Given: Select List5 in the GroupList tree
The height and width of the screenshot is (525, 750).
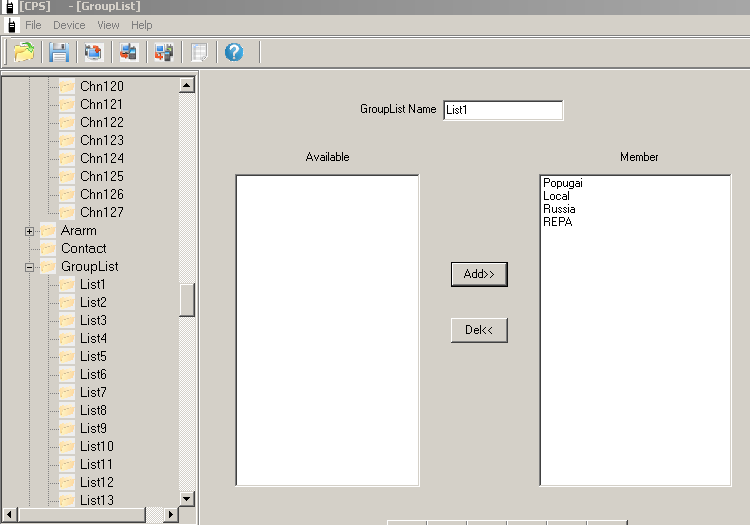Looking at the screenshot, I should coord(93,357).
